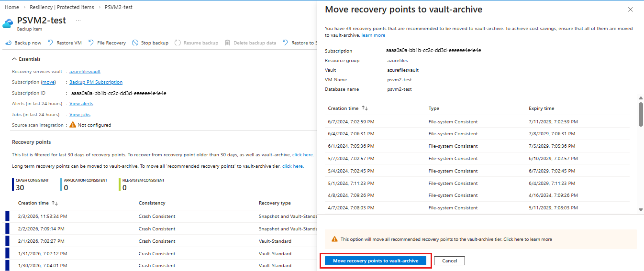Open learn more link in panel

(373, 35)
